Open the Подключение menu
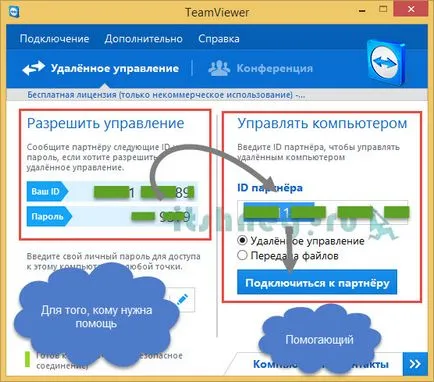Image resolution: width=434 pixels, height=382 pixels. [54, 39]
